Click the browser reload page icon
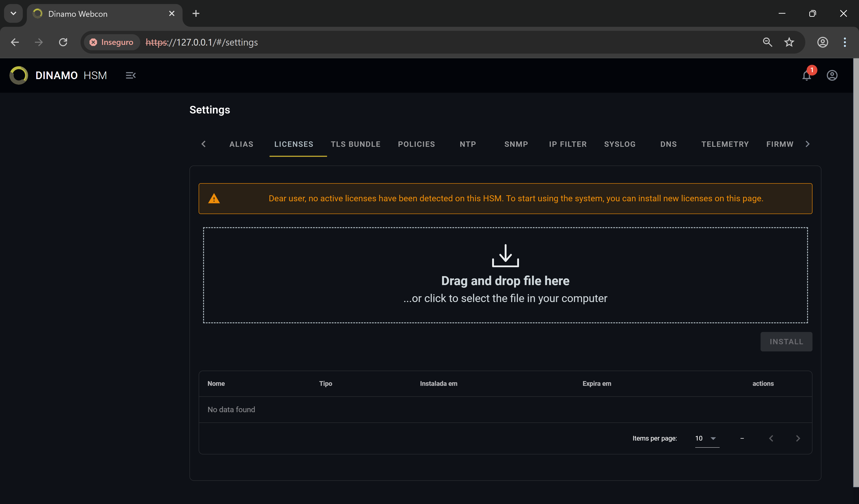Viewport: 859px width, 504px height. click(x=63, y=42)
